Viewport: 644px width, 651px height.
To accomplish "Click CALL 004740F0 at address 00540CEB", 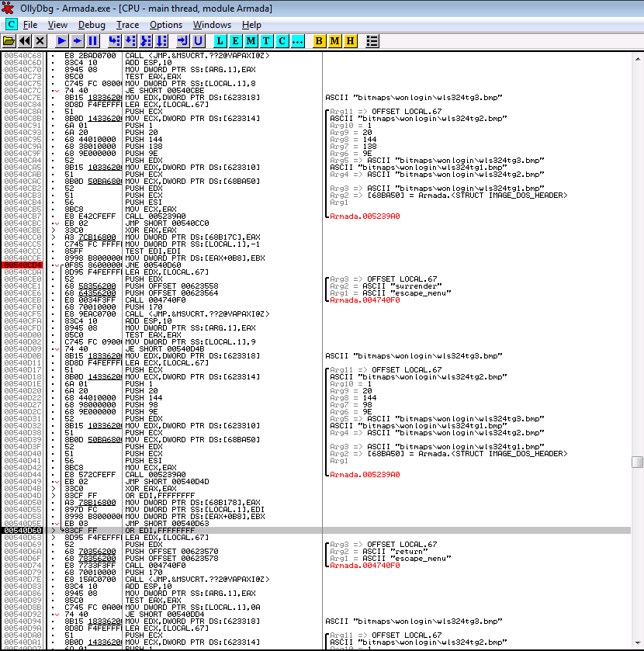I will pos(155,300).
